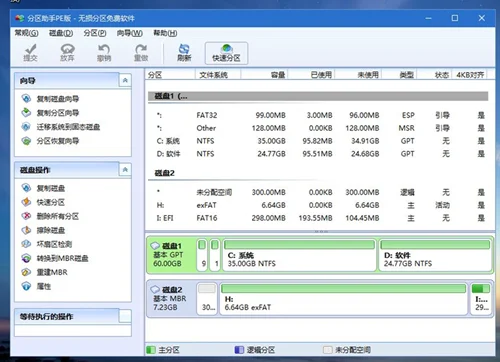Select the C: 系统 35.00GB NTFS block
Viewport: 500px width, 362px height.
(x=299, y=255)
